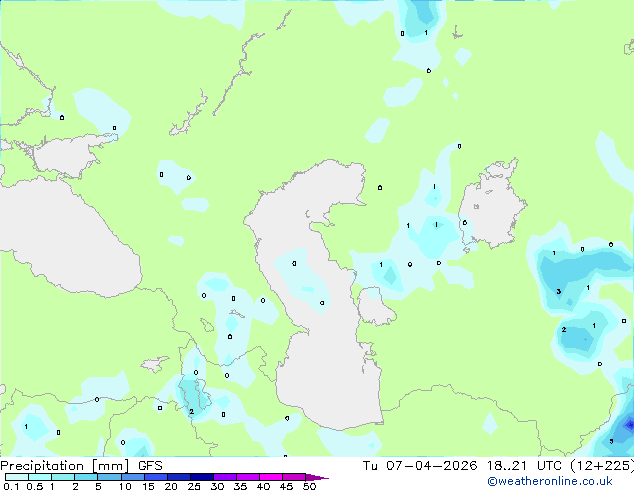Viewport: 634px width, 490px height.
Task: Click the 40–45 mm magenta legend swatch
Action: pos(271,477)
